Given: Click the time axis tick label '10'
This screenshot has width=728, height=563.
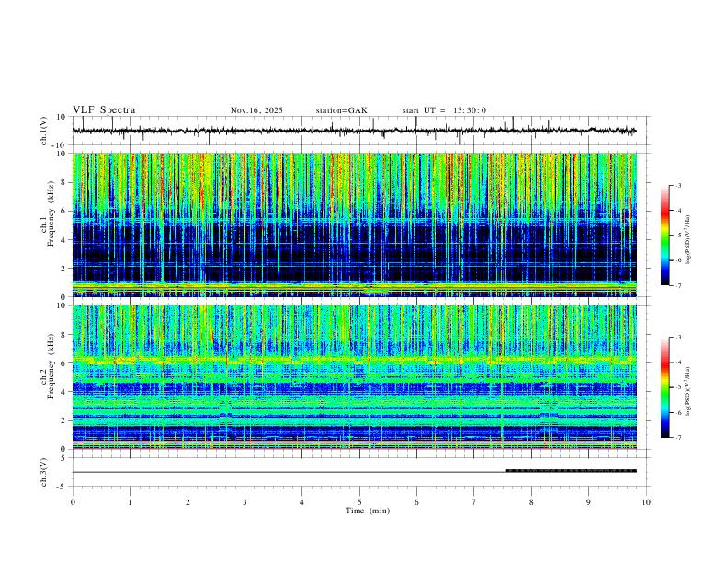Looking at the screenshot, I should coord(646,502).
